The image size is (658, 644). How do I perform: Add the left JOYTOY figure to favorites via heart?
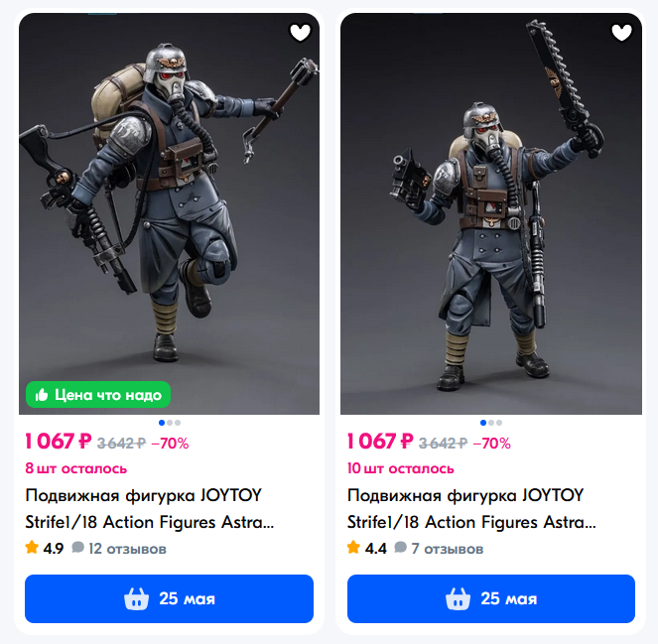300,33
